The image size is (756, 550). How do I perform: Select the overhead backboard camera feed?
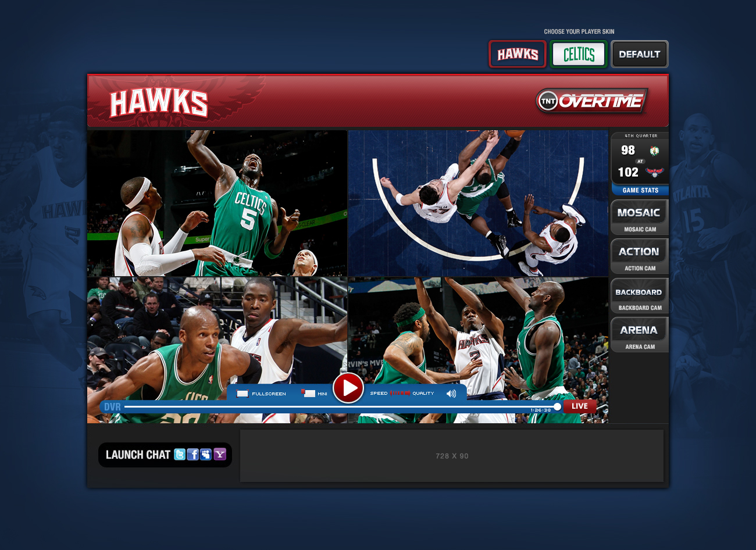click(x=478, y=203)
